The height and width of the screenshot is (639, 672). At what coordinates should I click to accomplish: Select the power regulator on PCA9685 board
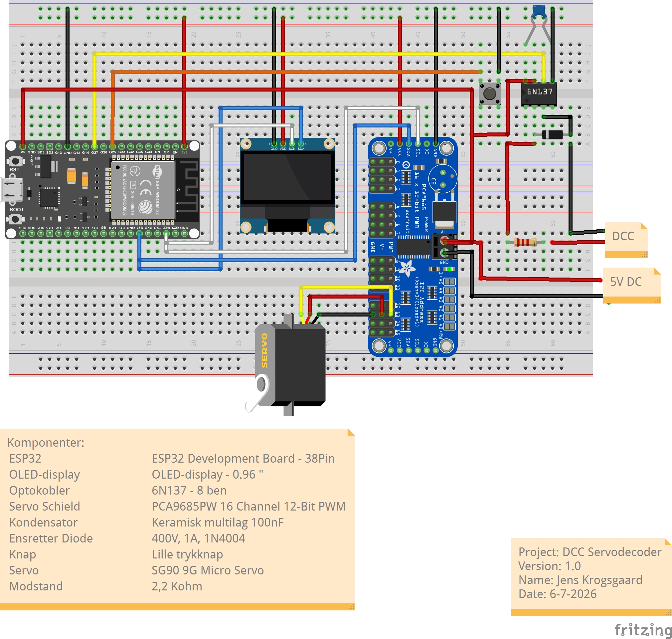coord(444,212)
